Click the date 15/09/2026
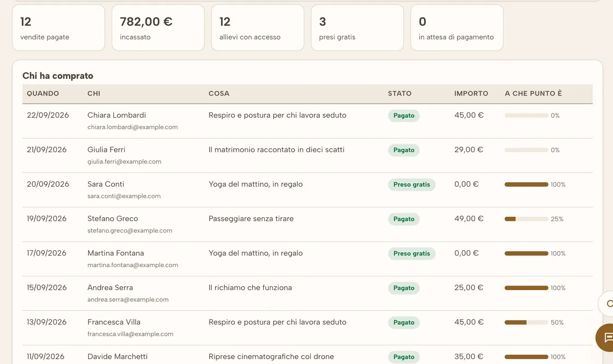The height and width of the screenshot is (364, 613). (47, 287)
